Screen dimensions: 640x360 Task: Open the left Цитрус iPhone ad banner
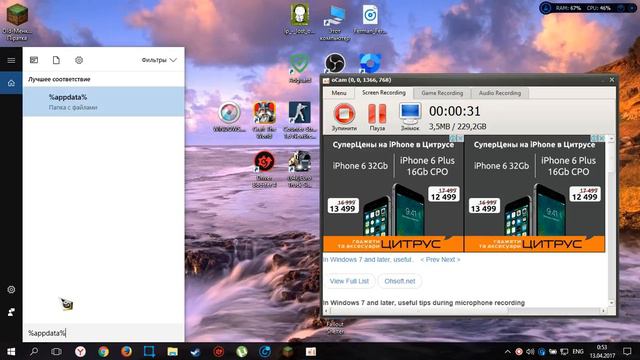pyautogui.click(x=393, y=193)
